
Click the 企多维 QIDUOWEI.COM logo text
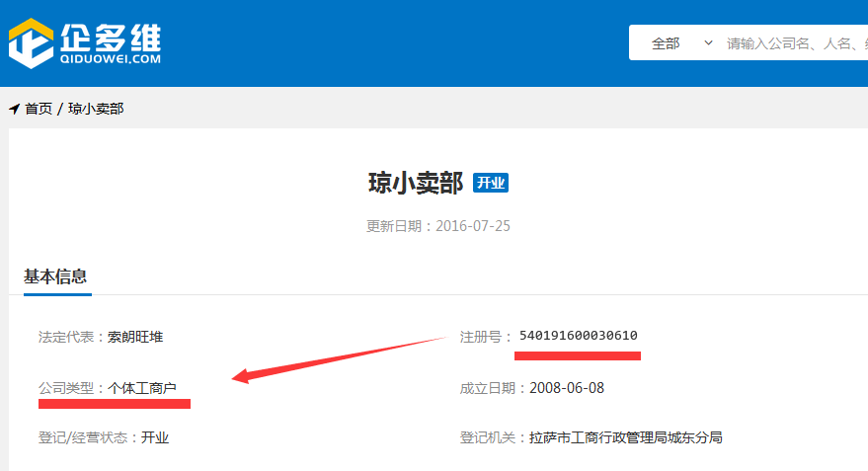(109, 44)
